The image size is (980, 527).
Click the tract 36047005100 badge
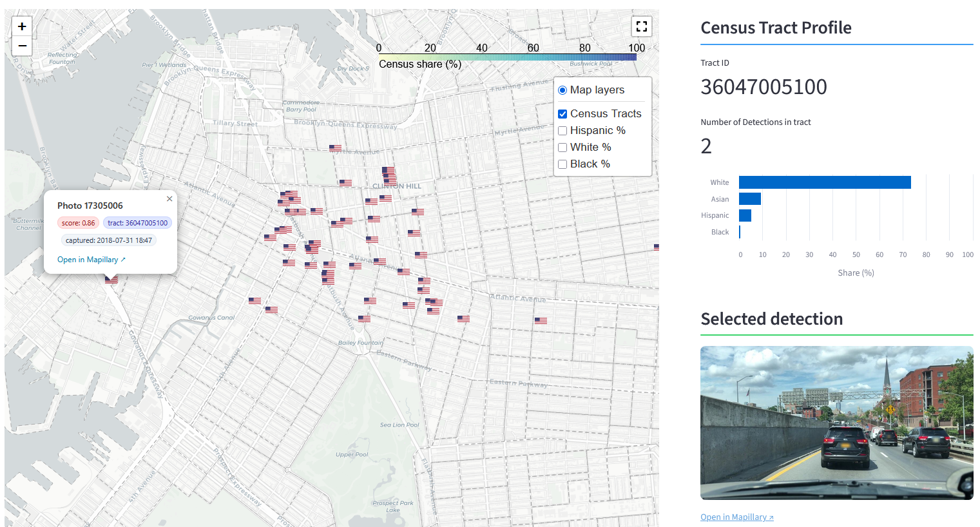point(137,223)
